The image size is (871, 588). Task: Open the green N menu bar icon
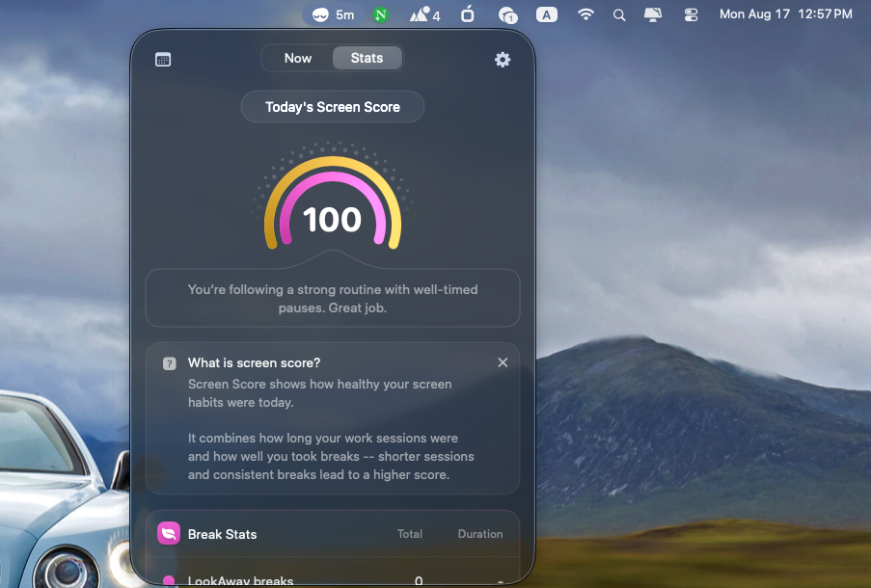click(x=380, y=15)
